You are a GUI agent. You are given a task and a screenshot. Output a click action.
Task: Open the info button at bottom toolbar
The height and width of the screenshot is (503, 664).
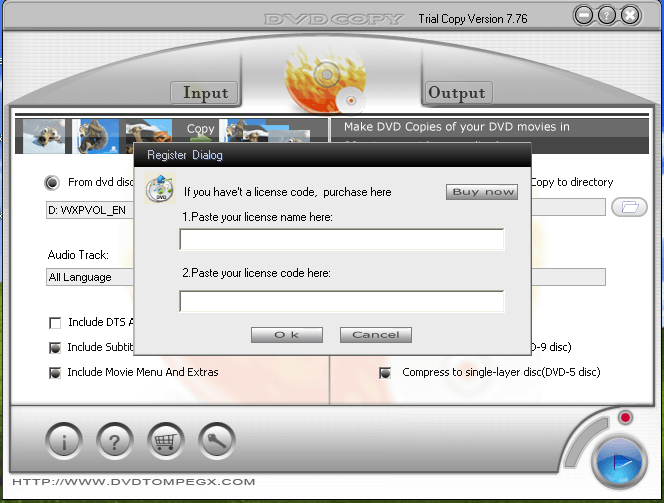(x=64, y=441)
